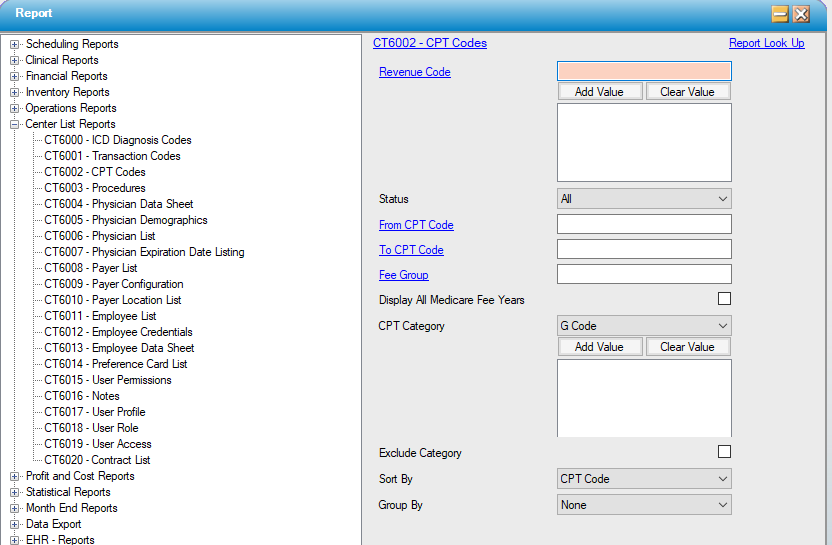Open the Status dropdown
The width and height of the screenshot is (832, 545).
[644, 199]
